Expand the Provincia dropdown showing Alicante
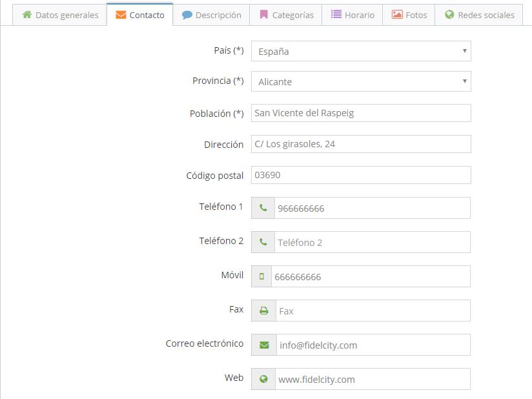532x399 pixels. [361, 82]
